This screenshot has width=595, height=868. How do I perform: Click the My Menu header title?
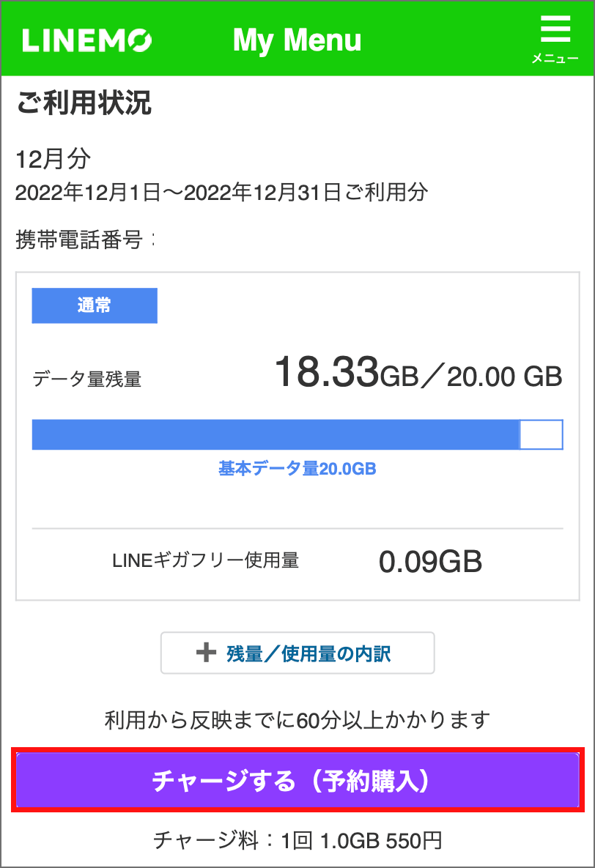(x=297, y=40)
